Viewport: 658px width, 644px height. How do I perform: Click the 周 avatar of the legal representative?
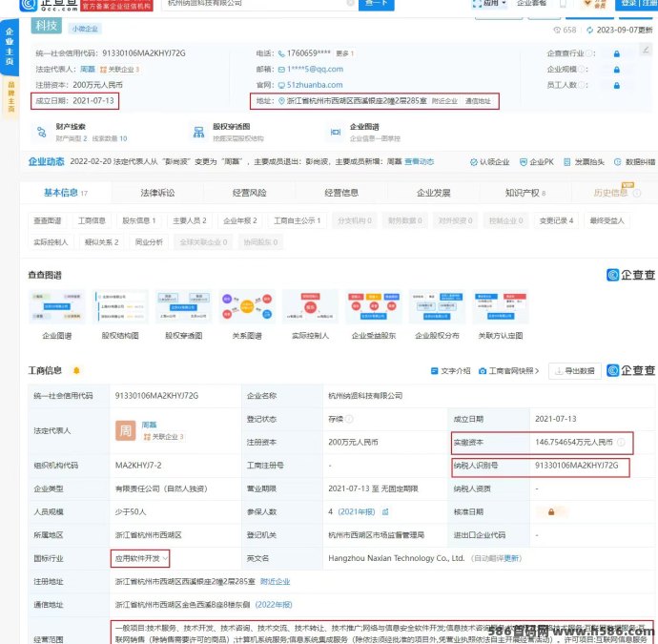[126, 430]
